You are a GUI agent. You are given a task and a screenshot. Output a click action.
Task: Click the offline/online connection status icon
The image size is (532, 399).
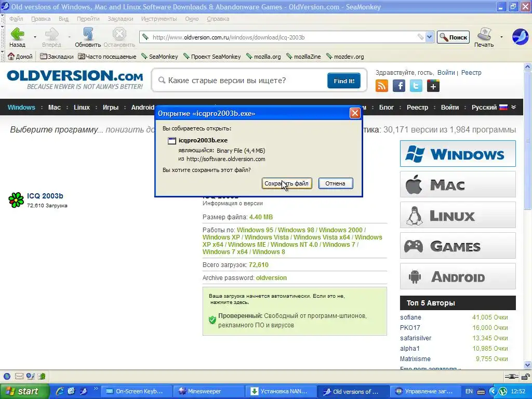tap(511, 376)
